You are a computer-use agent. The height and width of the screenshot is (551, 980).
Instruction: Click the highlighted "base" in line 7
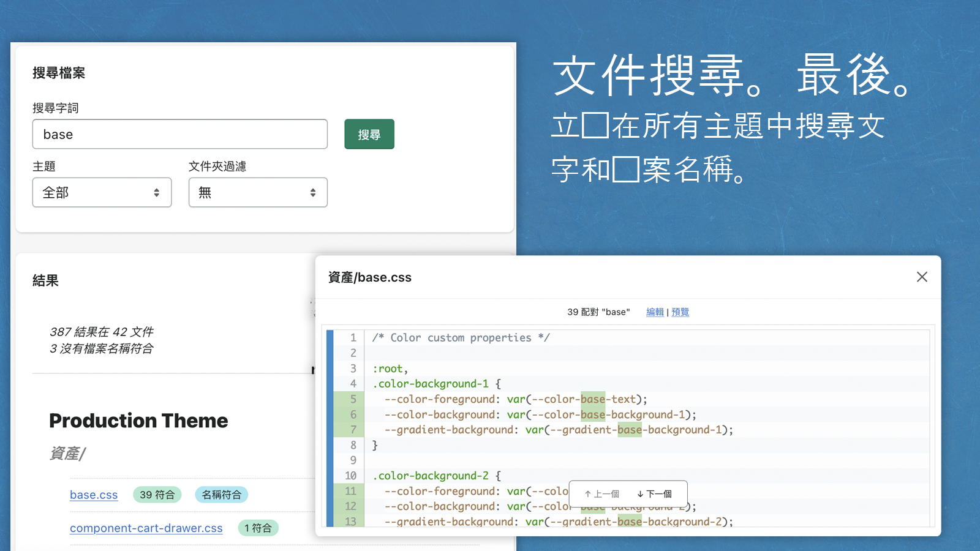pyautogui.click(x=630, y=430)
